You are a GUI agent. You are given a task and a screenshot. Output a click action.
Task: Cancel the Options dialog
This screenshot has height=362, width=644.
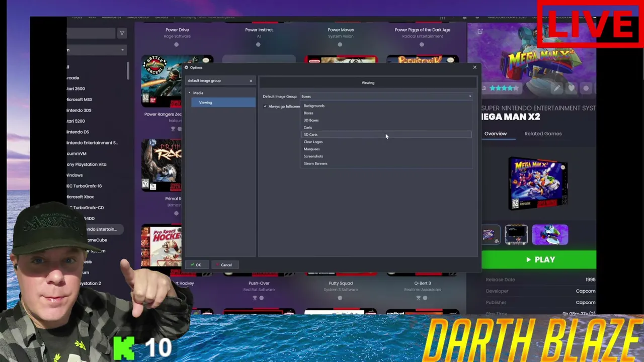pyautogui.click(x=224, y=265)
